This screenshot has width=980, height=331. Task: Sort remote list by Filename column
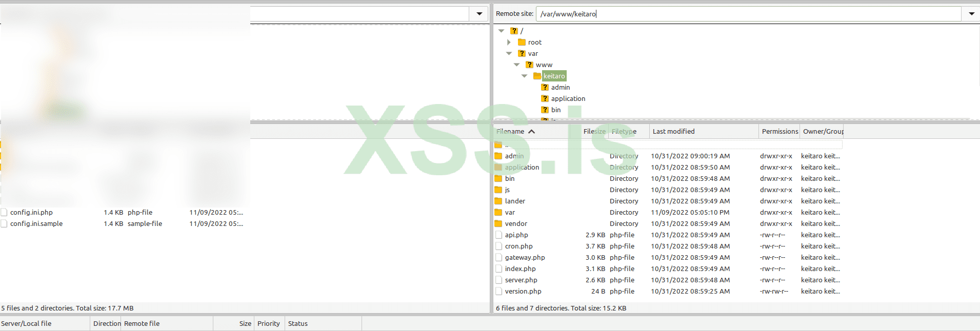pos(531,132)
